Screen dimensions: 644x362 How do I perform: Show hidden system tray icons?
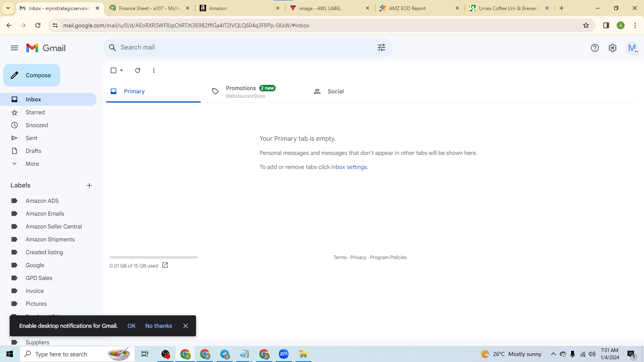point(553,354)
